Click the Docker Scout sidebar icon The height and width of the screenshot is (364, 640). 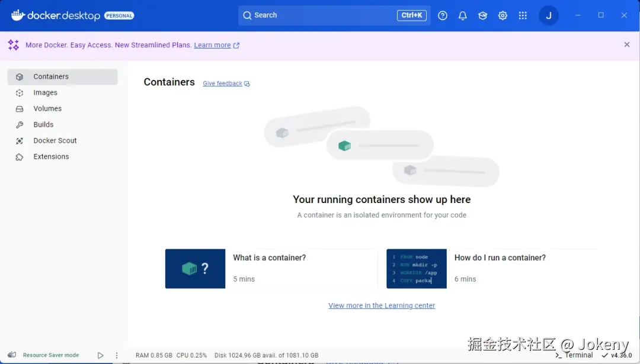click(x=19, y=141)
